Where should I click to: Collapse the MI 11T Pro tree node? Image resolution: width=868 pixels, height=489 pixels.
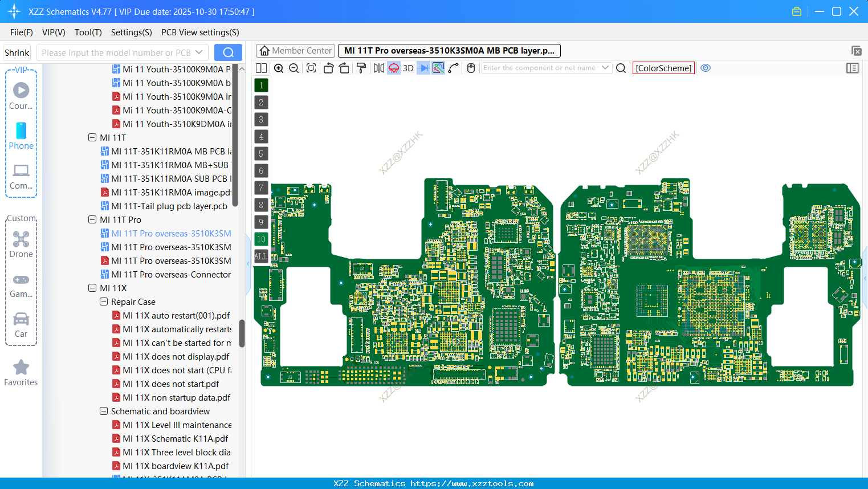click(92, 219)
